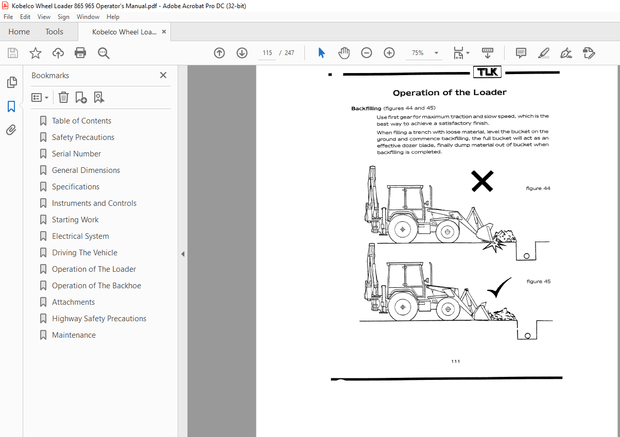Switch to the Tools tab
620x437 pixels.
tap(54, 32)
